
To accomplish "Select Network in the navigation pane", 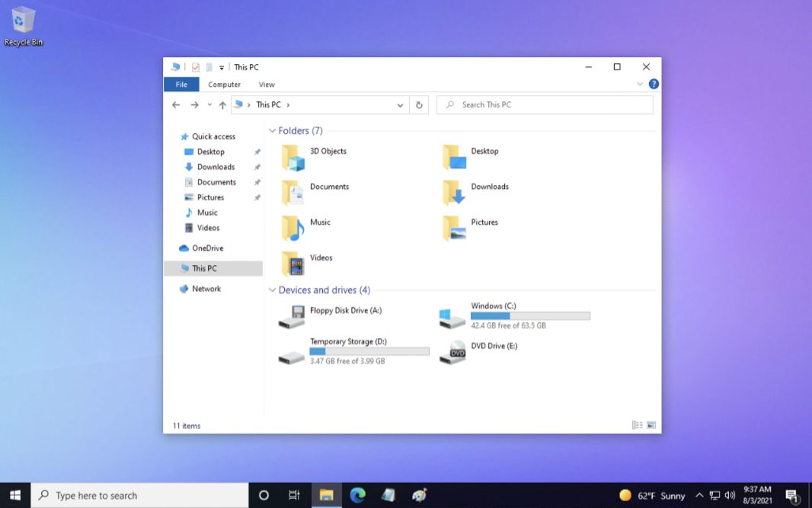I will point(206,289).
